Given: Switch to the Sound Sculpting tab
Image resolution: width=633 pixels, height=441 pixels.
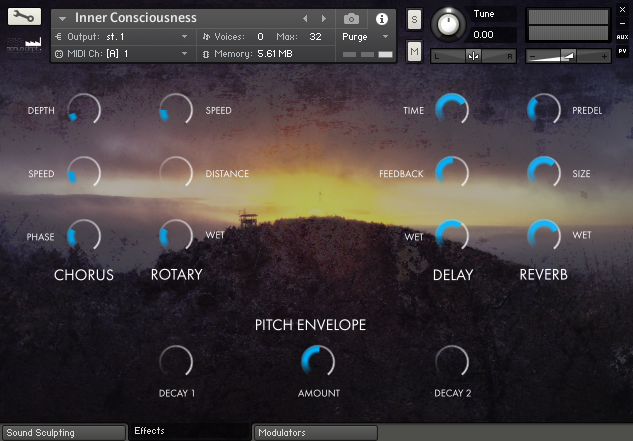Looking at the screenshot, I should pyautogui.click(x=64, y=433).
